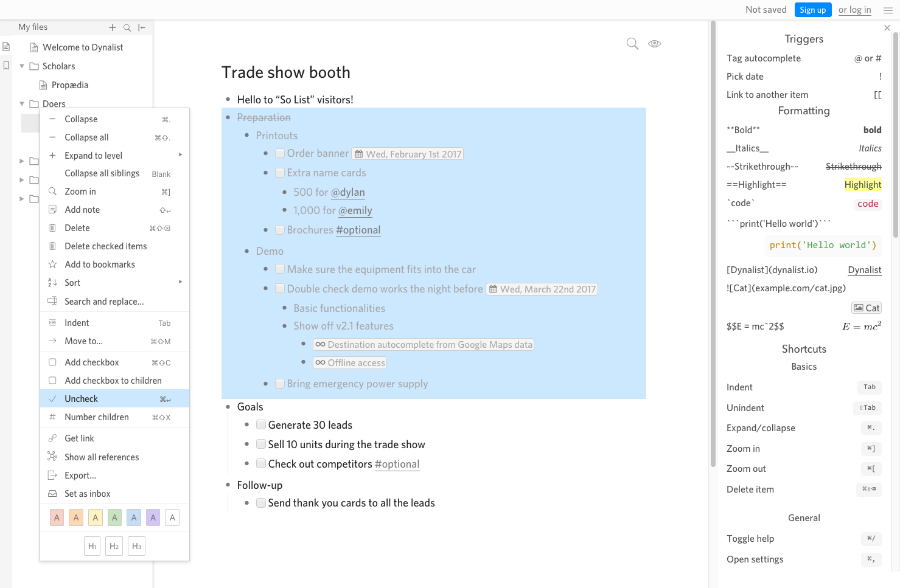Check Make sure the equipment fits checkbox
Image resolution: width=900 pixels, height=588 pixels.
(280, 269)
